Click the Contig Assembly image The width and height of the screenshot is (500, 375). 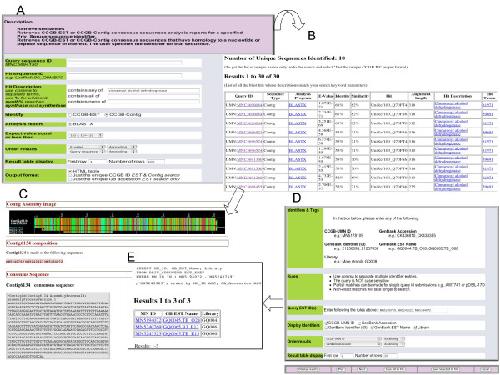tap(117, 222)
